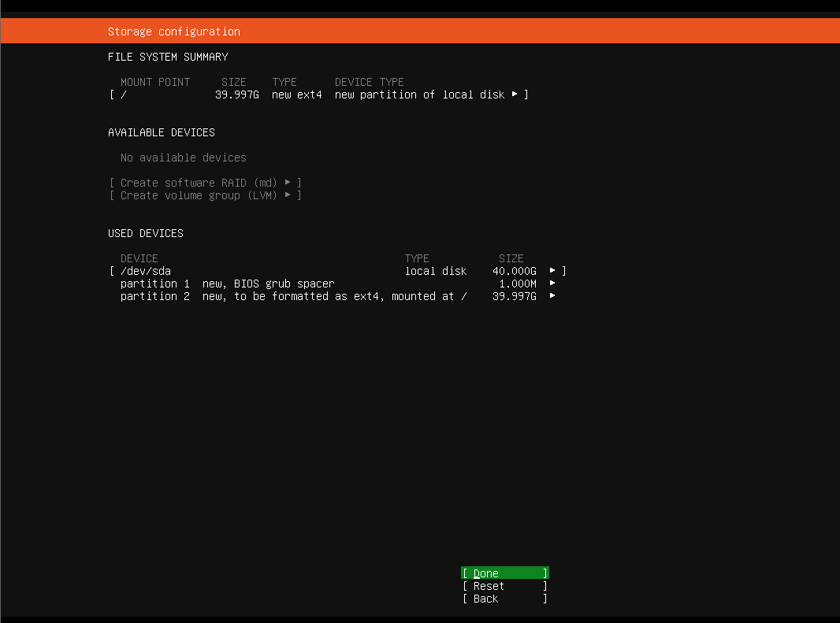Open the actions arrow for partition 2

point(553,296)
